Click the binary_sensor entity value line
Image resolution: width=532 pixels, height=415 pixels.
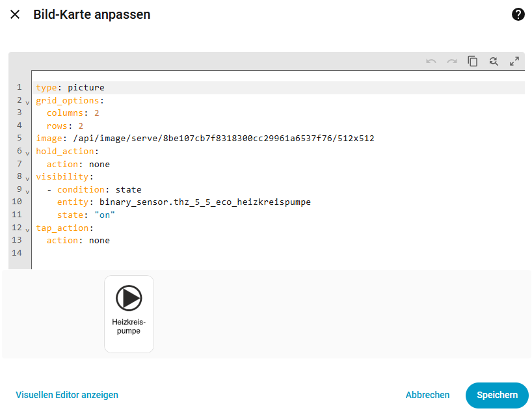pos(205,202)
